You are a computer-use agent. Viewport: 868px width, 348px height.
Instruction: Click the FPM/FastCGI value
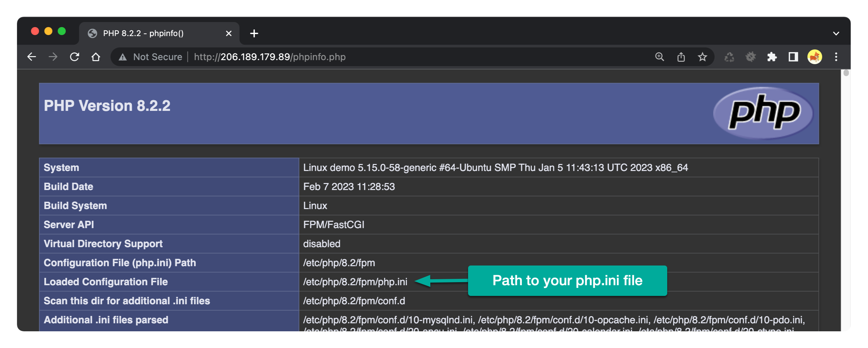pyautogui.click(x=333, y=225)
